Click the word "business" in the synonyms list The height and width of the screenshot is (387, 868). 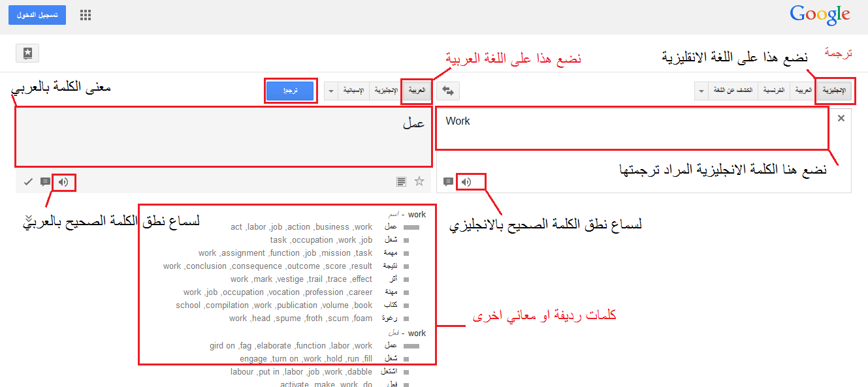[x=332, y=227]
